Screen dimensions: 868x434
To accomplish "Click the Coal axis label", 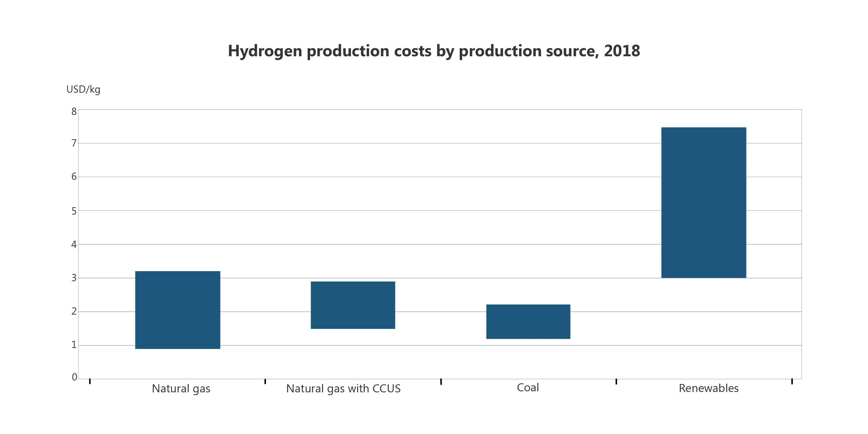I will (x=528, y=387).
